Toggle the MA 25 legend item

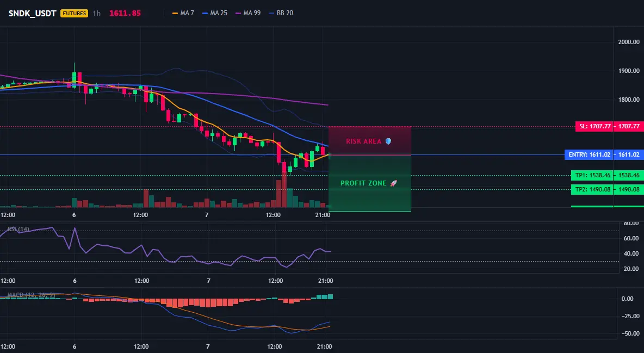(x=215, y=13)
